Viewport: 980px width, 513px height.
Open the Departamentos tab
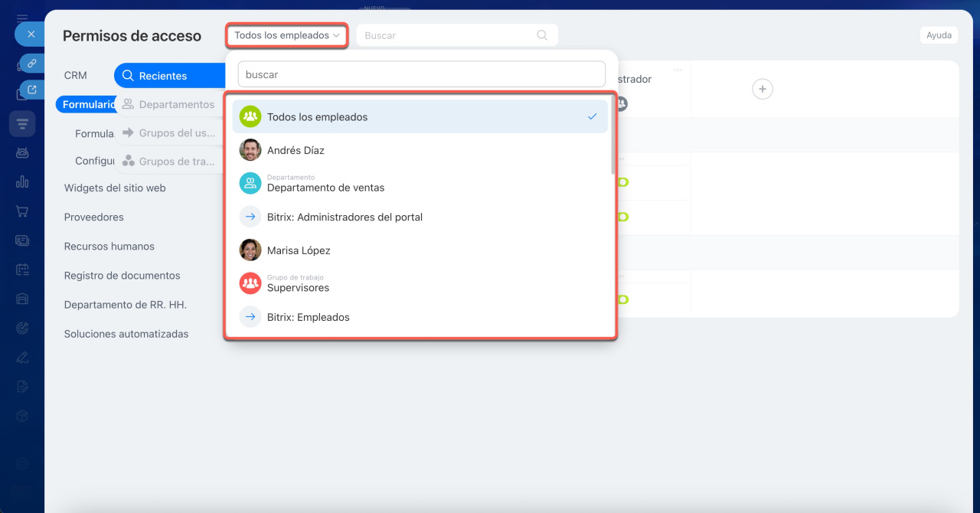176,104
